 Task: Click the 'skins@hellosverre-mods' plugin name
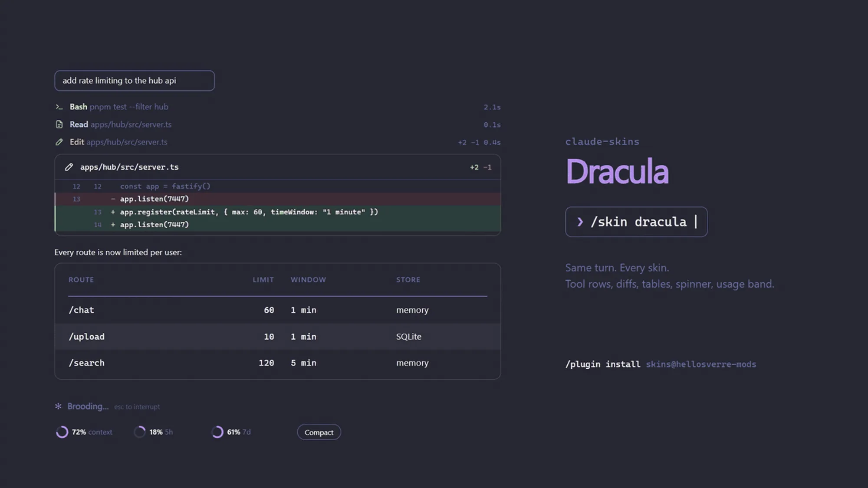click(701, 364)
